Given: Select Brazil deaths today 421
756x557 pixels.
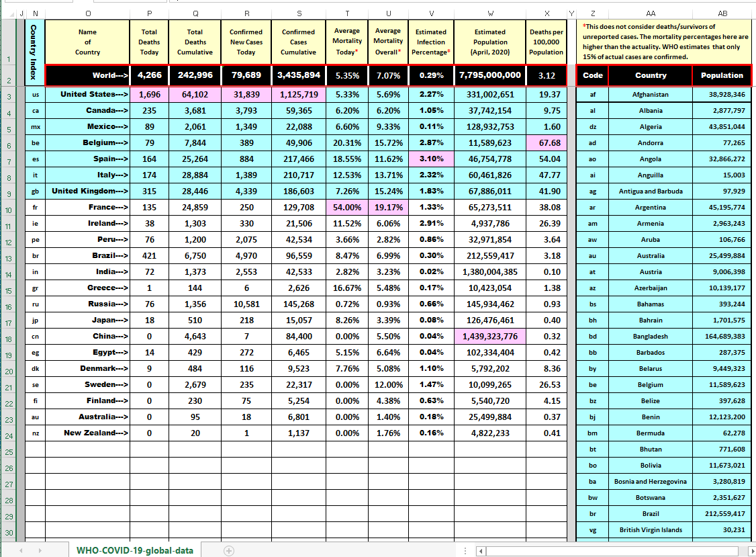Looking at the screenshot, I should [x=150, y=256].
